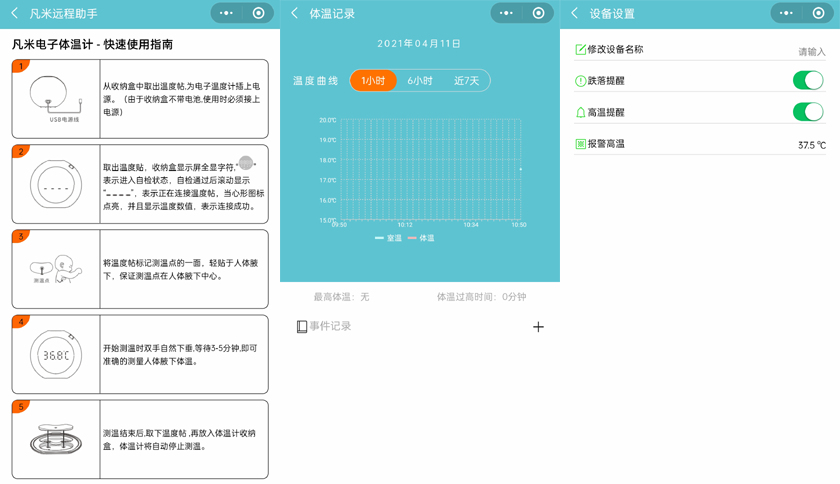Add a new event record with plus icon
Screen dimensions: 840x484
(538, 327)
